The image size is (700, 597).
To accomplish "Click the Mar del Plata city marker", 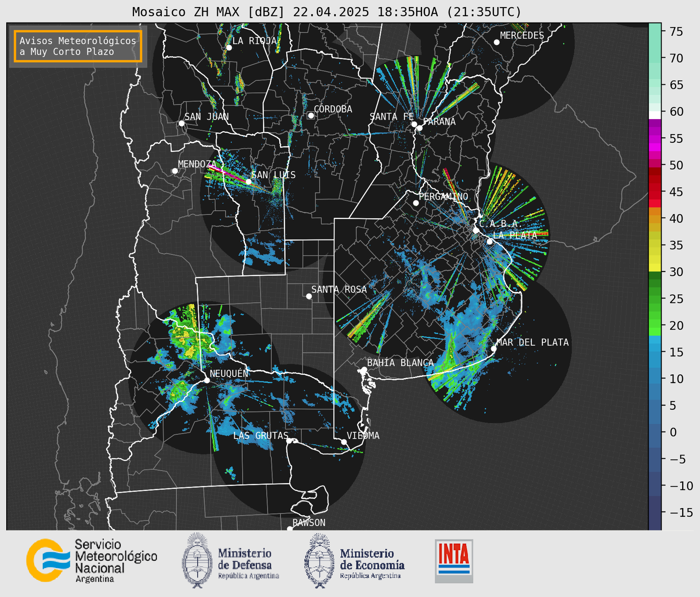I will [x=494, y=349].
